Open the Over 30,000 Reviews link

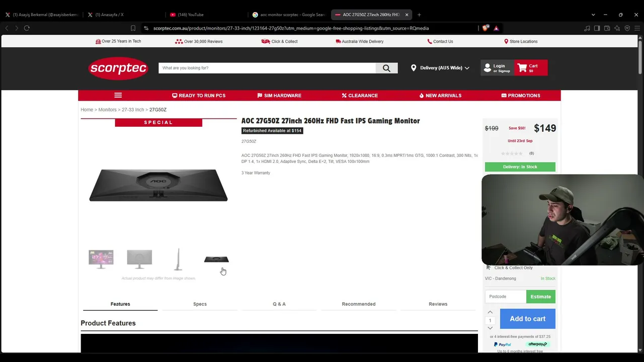pos(199,41)
